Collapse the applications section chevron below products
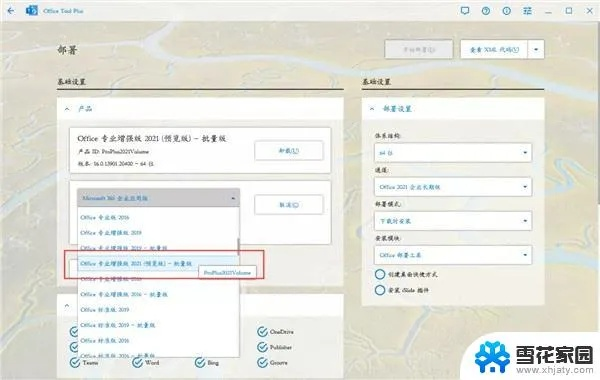600x380 pixels. [x=67, y=306]
